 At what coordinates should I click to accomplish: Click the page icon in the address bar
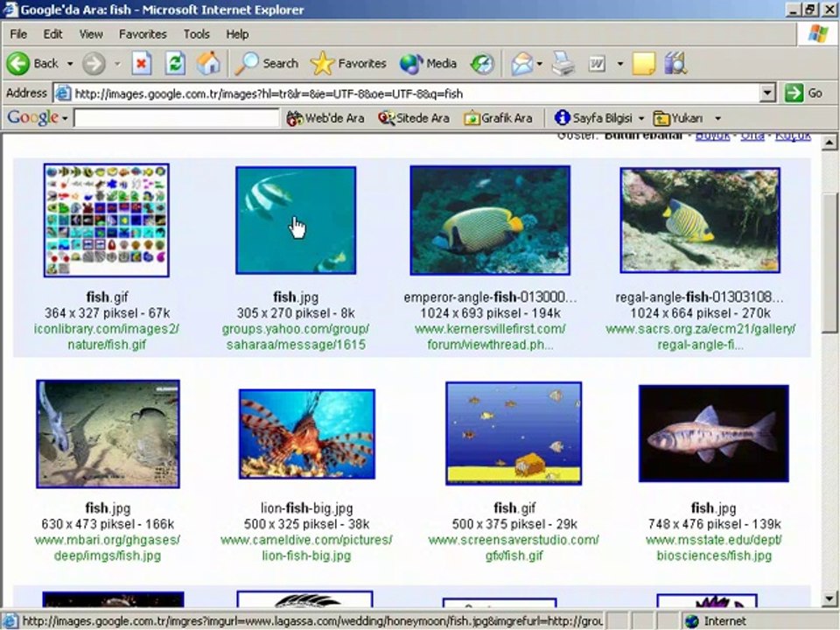pos(63,94)
